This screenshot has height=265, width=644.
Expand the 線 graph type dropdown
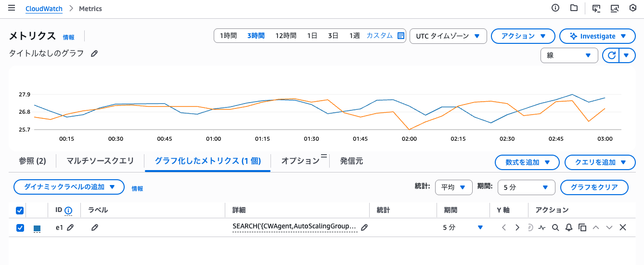coord(569,55)
